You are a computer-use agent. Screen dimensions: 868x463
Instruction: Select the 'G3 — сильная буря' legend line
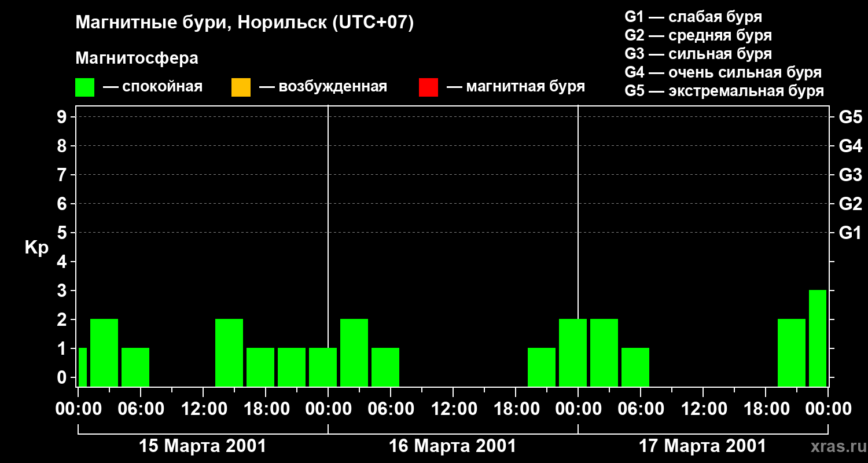click(698, 54)
